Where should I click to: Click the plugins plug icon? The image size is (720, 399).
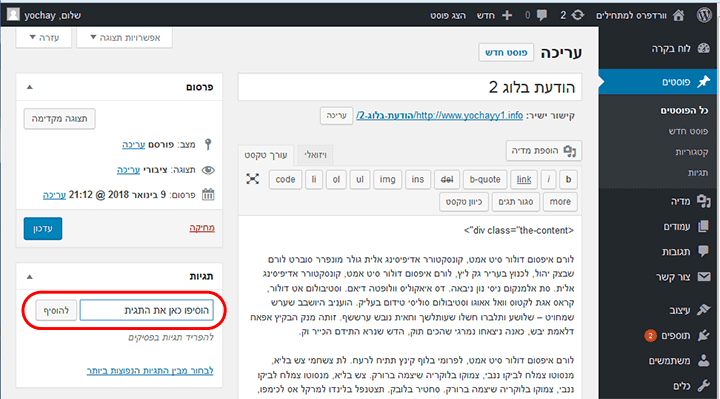coord(703,336)
